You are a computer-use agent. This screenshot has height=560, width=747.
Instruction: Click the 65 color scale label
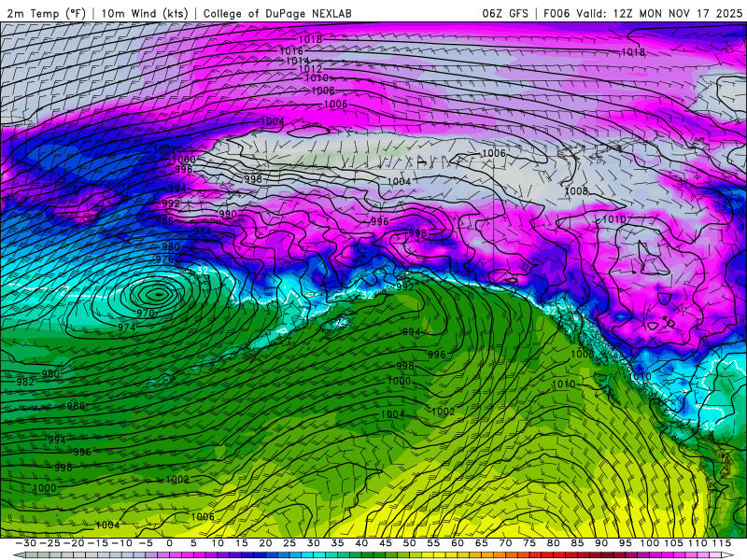(x=481, y=543)
